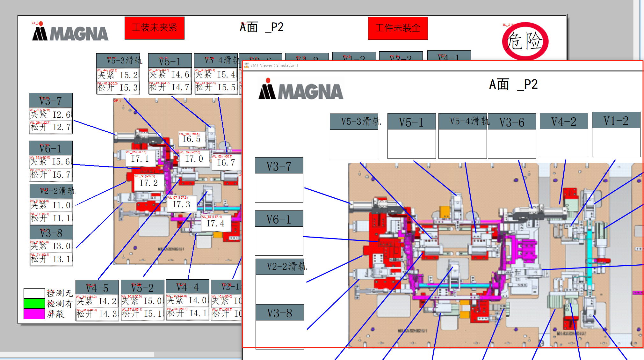
Task: Select the 夹紧 I5.0 indicator under V5-2
Action: coord(142,301)
